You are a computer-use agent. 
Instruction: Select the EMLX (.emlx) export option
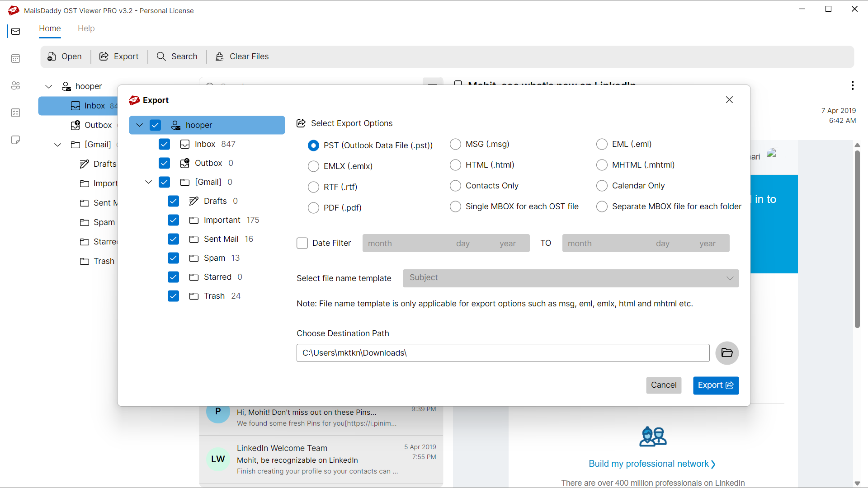tap(313, 166)
